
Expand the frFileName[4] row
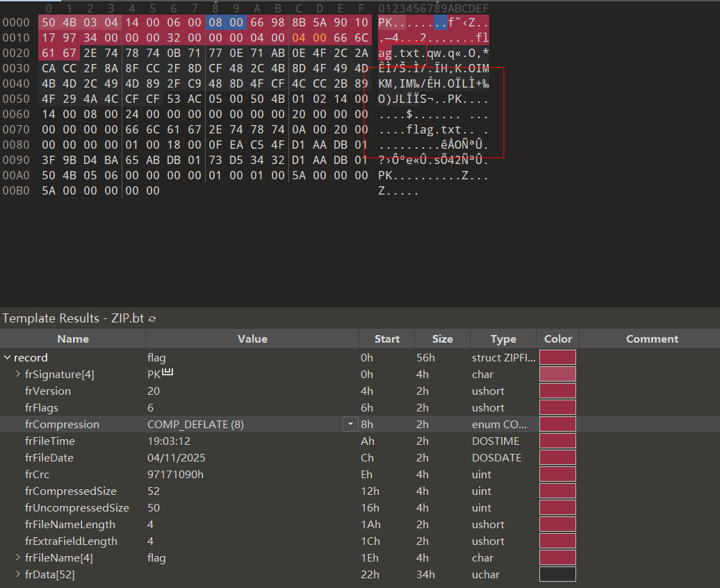(x=18, y=557)
